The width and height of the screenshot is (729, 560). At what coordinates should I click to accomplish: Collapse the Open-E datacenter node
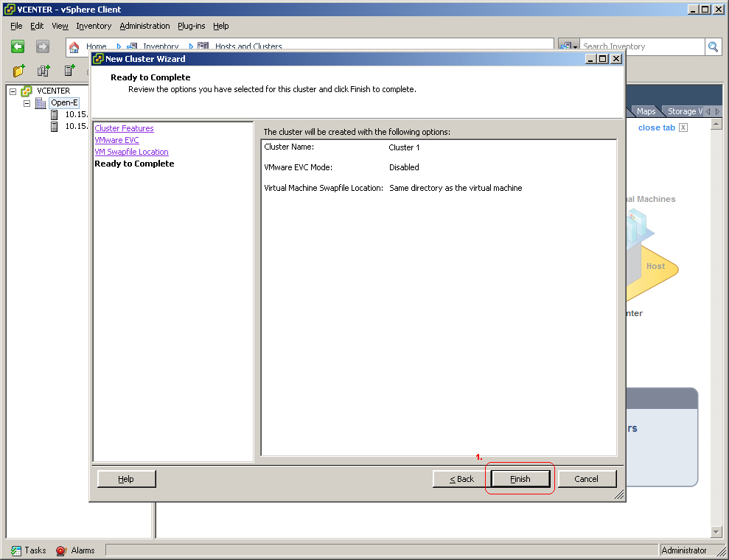(x=27, y=103)
